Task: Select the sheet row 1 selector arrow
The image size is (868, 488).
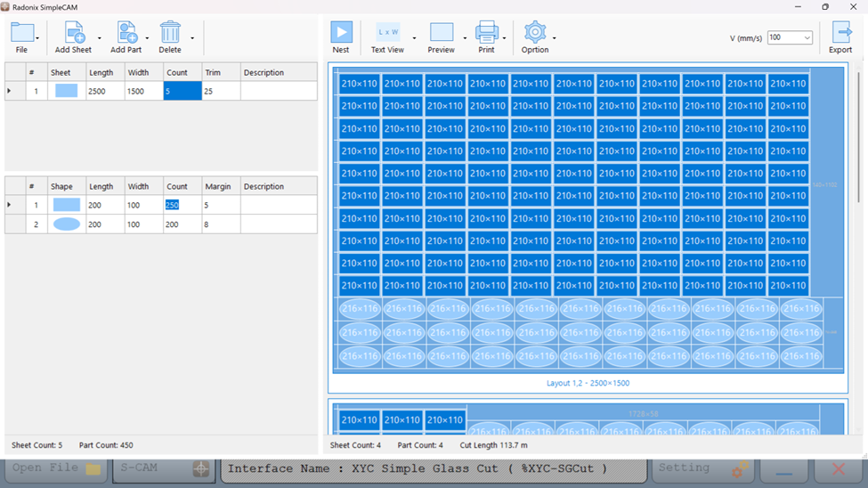Action: coord(15,91)
